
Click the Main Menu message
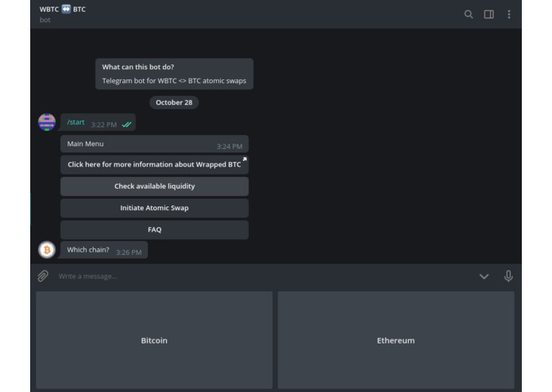pos(154,144)
